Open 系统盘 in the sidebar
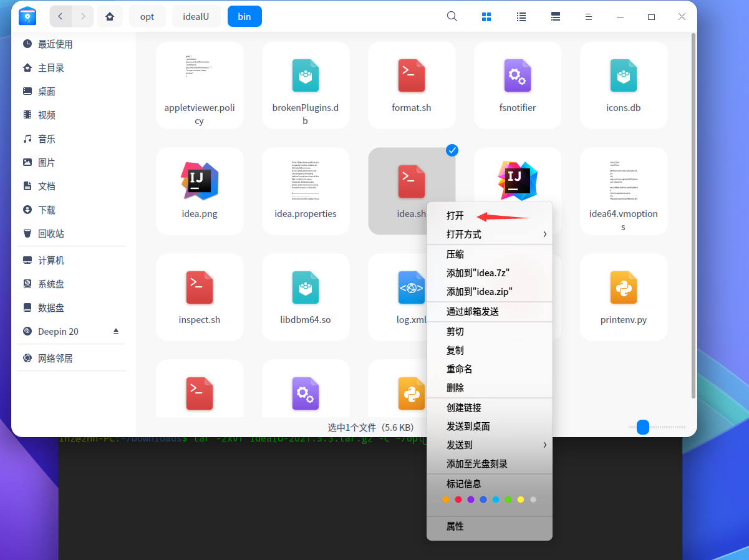 coord(74,284)
